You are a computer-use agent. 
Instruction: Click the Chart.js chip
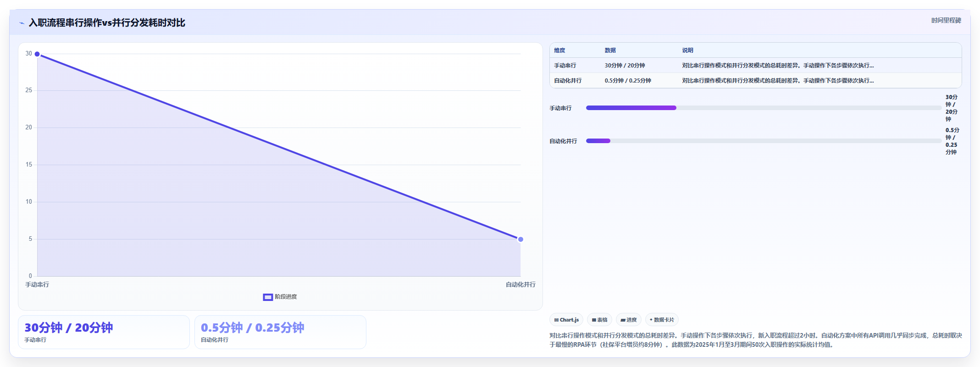(x=566, y=320)
